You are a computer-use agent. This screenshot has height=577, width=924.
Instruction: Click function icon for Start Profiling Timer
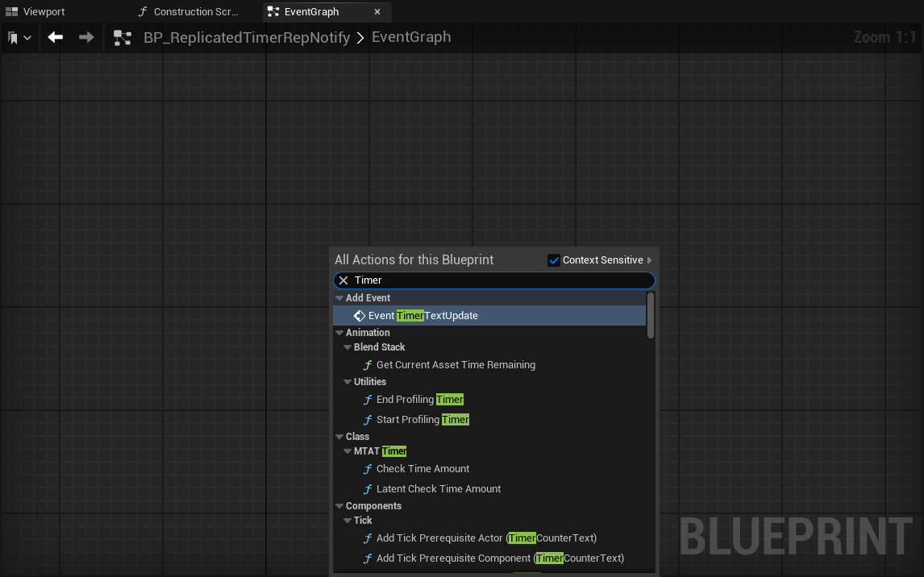coord(368,420)
